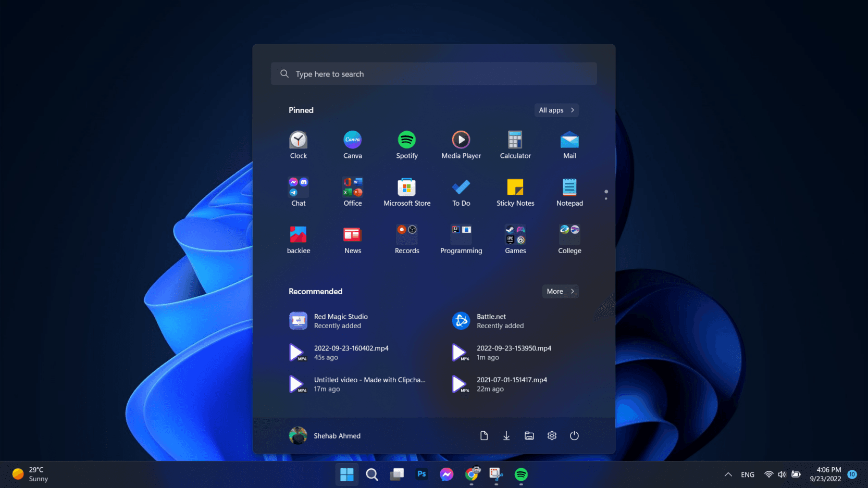Image resolution: width=868 pixels, height=488 pixels.
Task: Open taskbar Search icon
Action: click(372, 474)
